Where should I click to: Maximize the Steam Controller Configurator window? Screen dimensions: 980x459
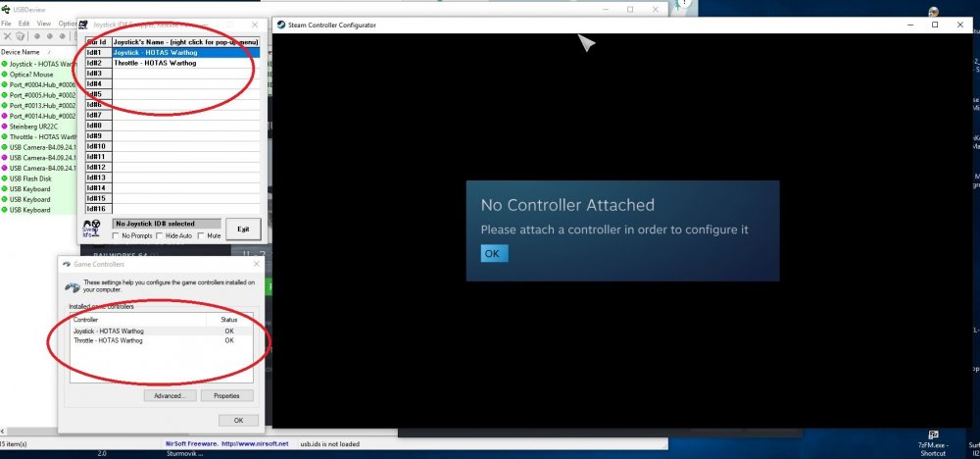click(935, 25)
